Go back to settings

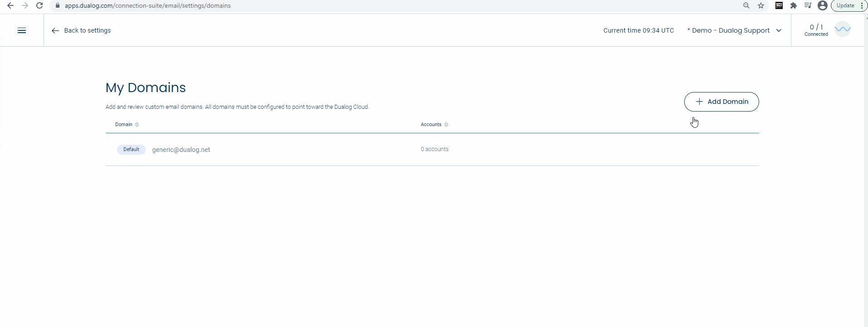pos(81,30)
